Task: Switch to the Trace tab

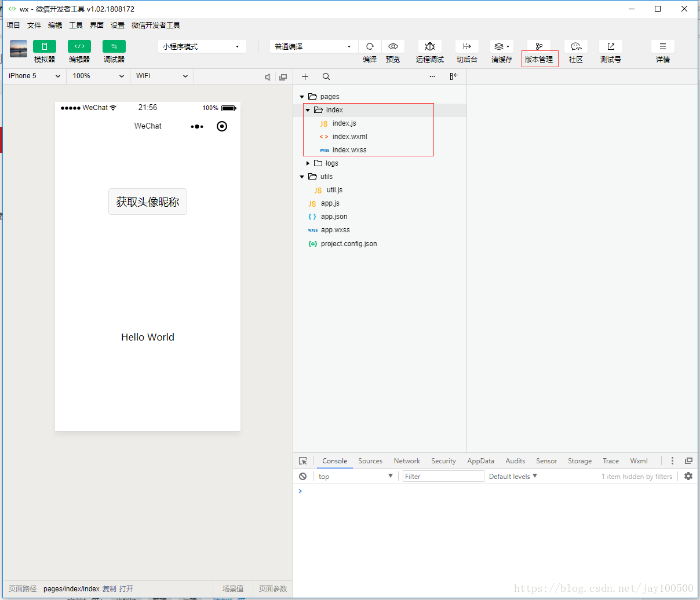Action: pyautogui.click(x=611, y=461)
